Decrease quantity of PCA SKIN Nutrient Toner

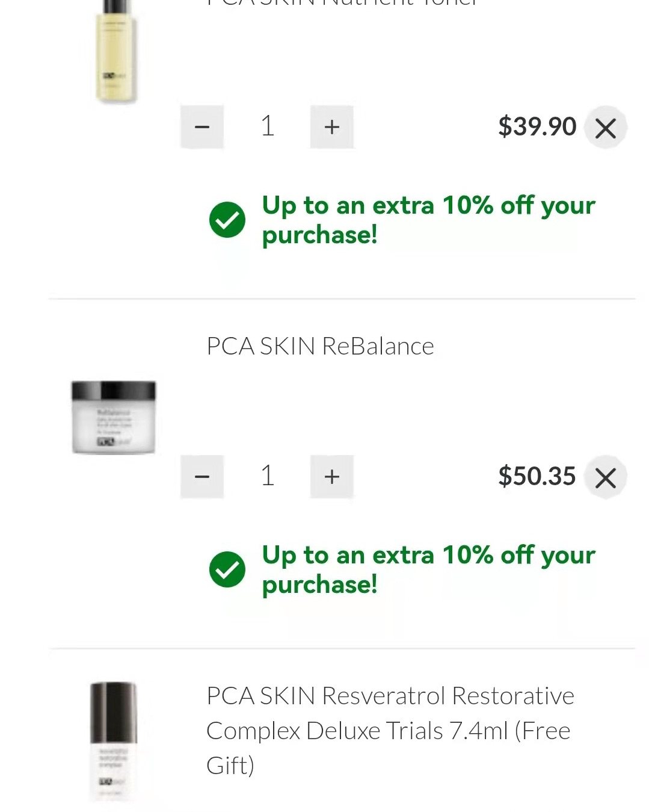[x=202, y=127]
